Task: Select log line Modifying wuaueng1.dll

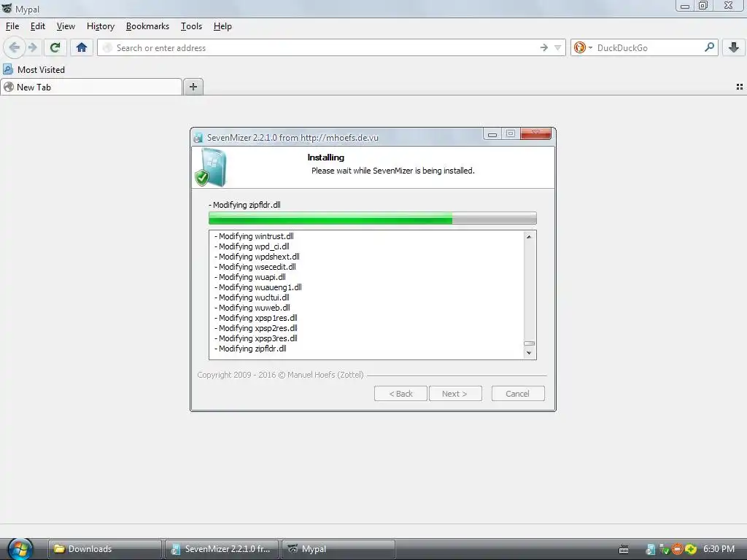Action: [258, 287]
